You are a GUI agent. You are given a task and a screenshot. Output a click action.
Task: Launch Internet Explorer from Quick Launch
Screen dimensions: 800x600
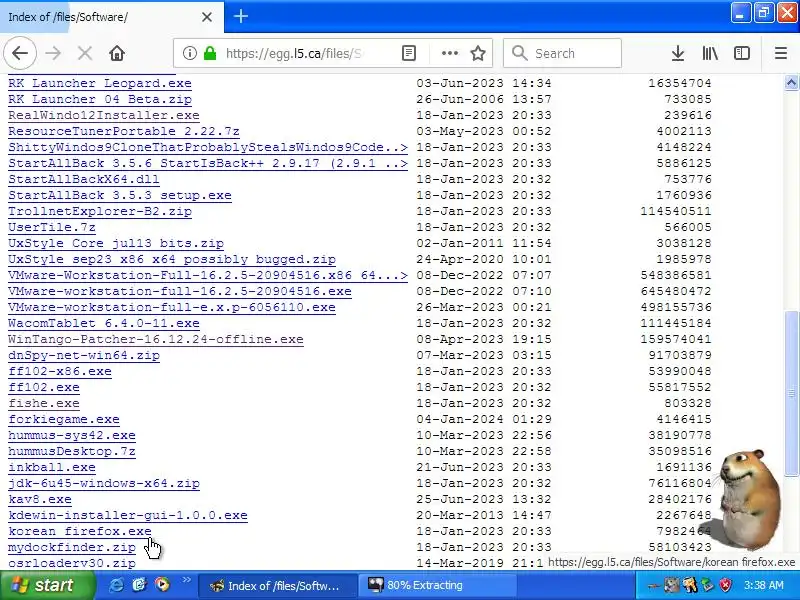(x=116, y=585)
